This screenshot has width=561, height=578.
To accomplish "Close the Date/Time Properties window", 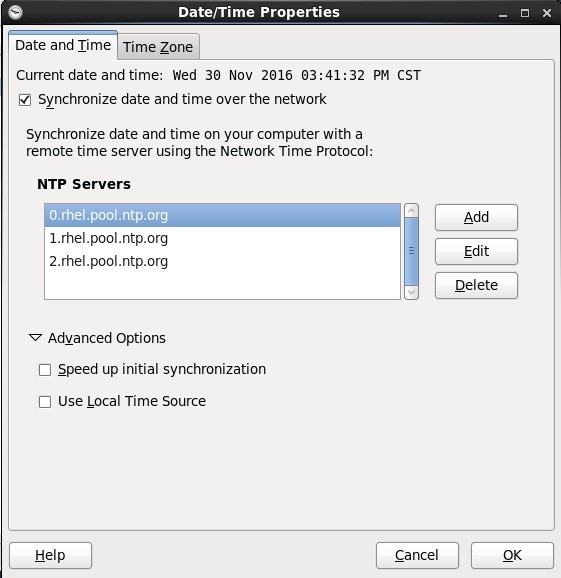I will click(x=547, y=13).
